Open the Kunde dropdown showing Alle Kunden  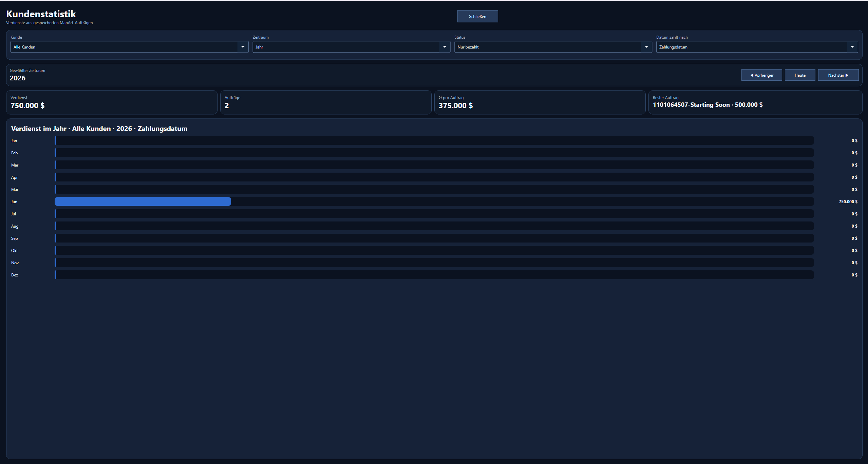click(x=129, y=47)
